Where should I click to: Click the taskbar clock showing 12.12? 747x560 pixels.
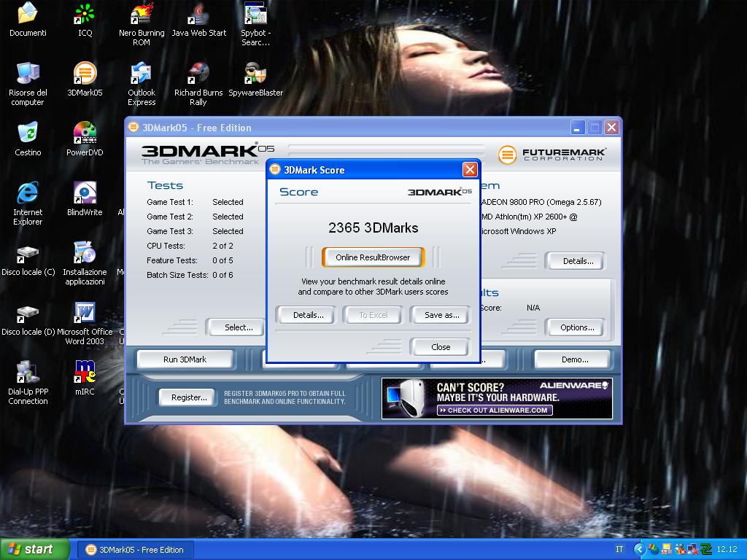pos(727,550)
